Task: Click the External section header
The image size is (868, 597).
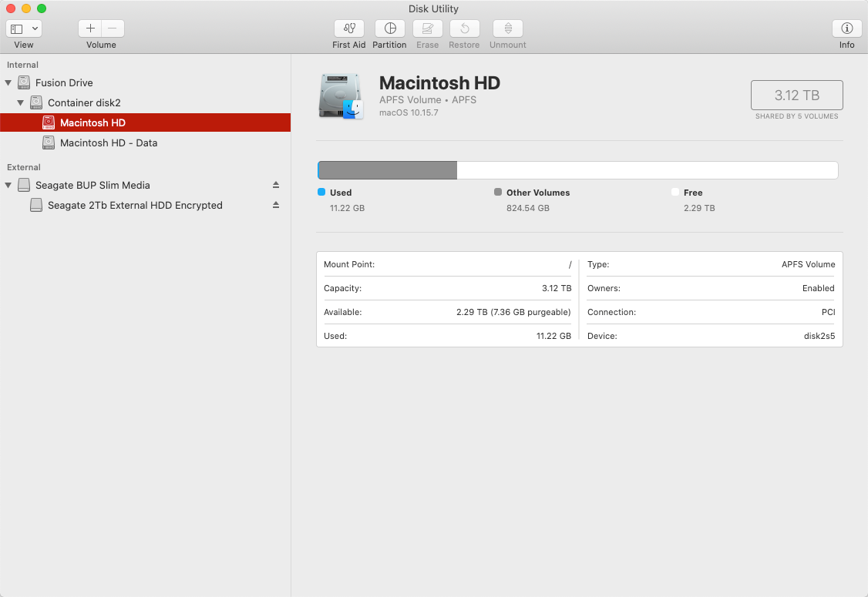Action: tap(24, 167)
